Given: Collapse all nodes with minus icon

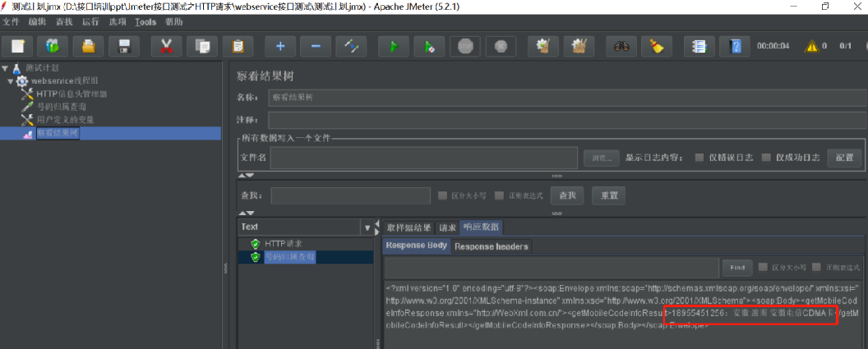Looking at the screenshot, I should (316, 46).
